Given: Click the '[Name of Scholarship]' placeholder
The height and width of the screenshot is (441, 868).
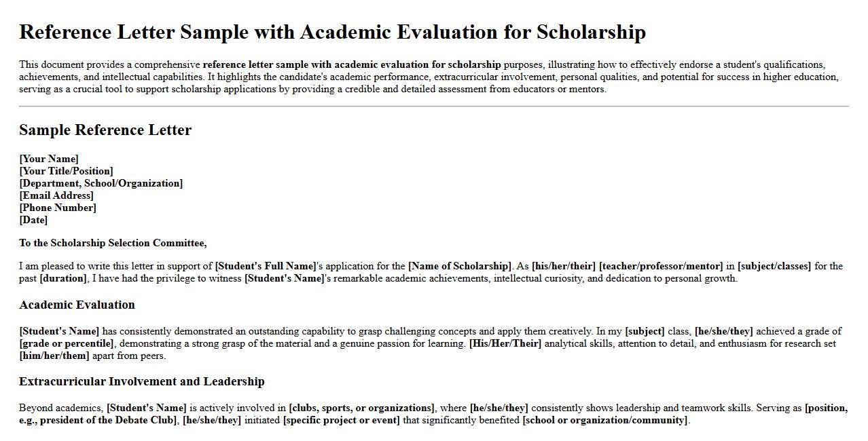Looking at the screenshot, I should click(x=459, y=266).
